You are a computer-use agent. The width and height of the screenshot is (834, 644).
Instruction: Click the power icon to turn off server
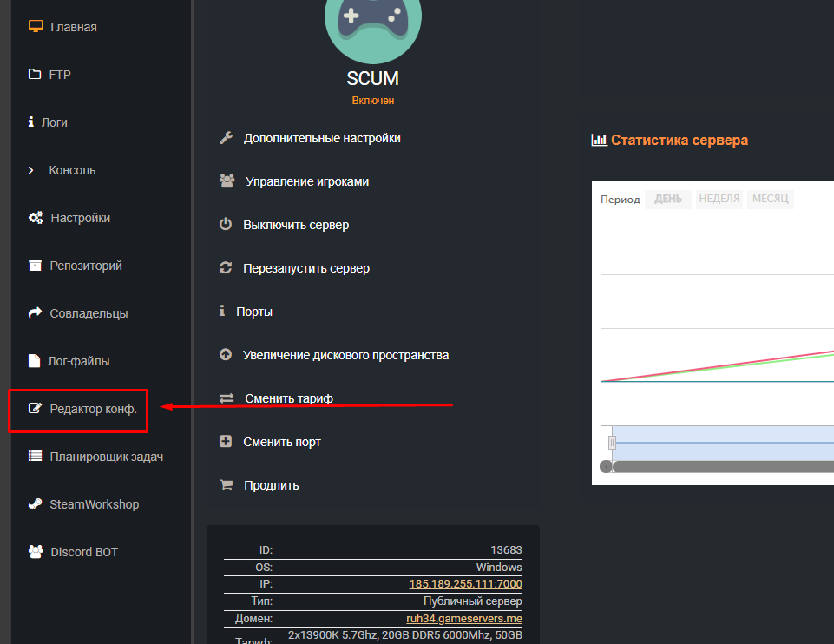pos(226,225)
